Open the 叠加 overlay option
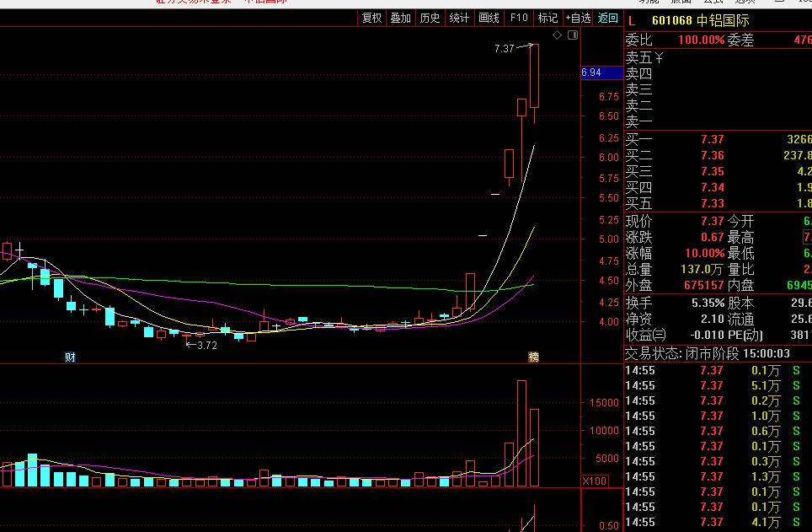The width and height of the screenshot is (812, 532). [x=400, y=19]
